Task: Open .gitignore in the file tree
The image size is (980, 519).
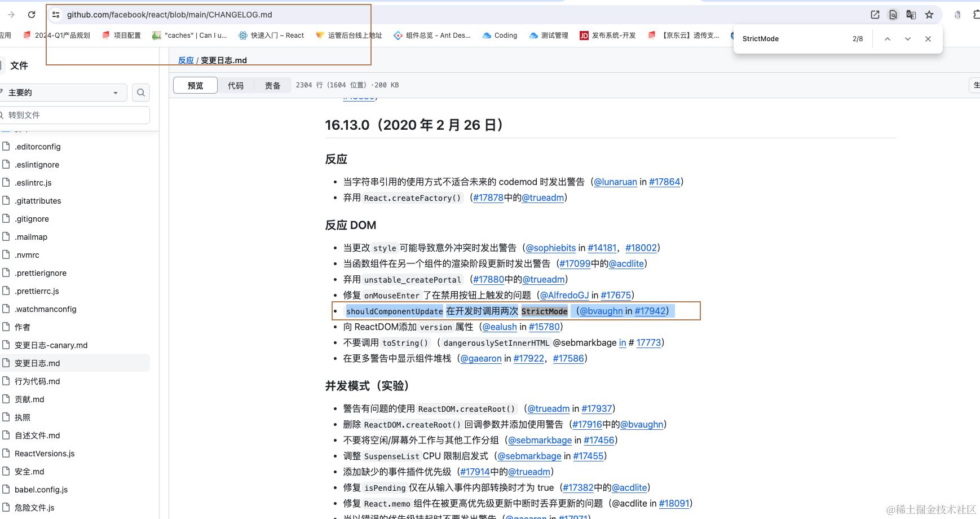Action: (x=32, y=219)
